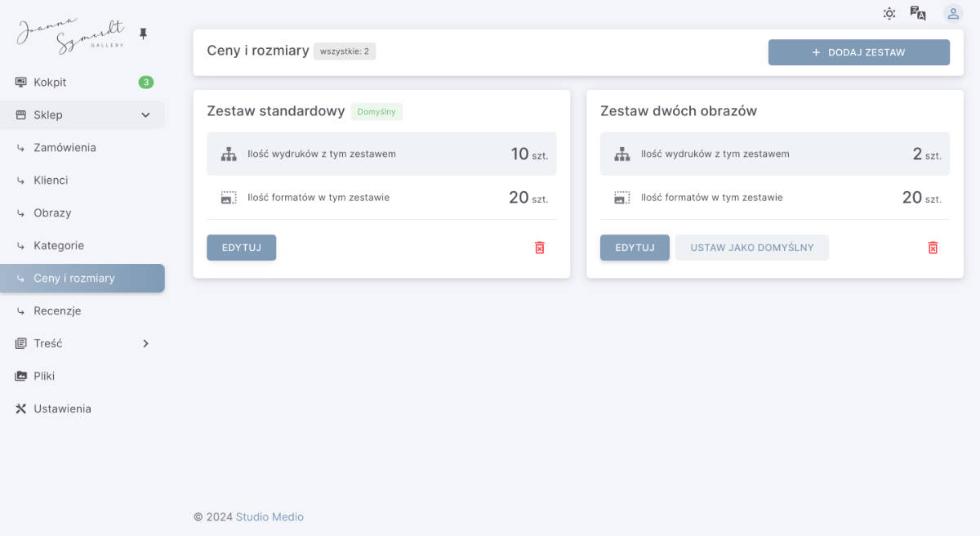Viewport: 980px width, 536px height.
Task: Click the Ustawienia tools icon in the sidebar
Action: 21,409
